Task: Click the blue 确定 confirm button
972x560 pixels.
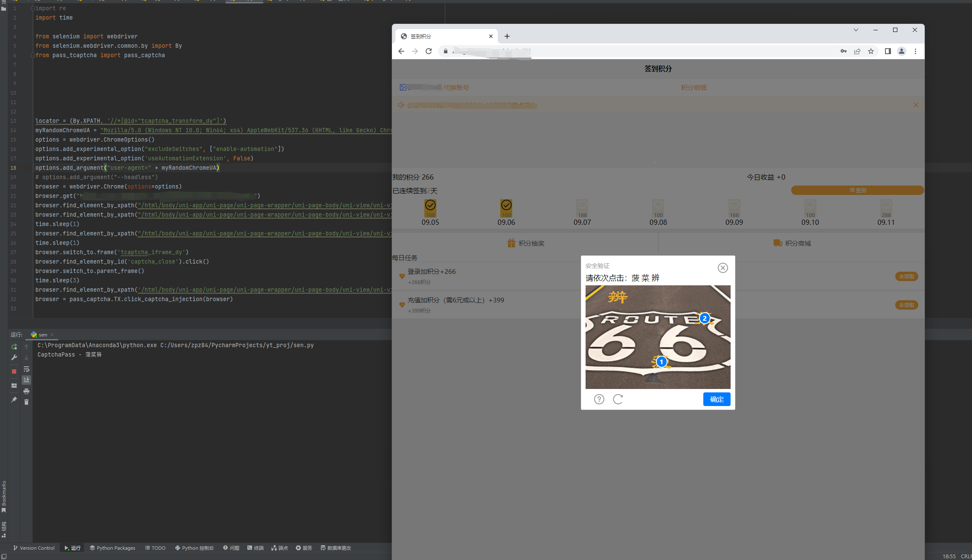Action: click(x=717, y=399)
